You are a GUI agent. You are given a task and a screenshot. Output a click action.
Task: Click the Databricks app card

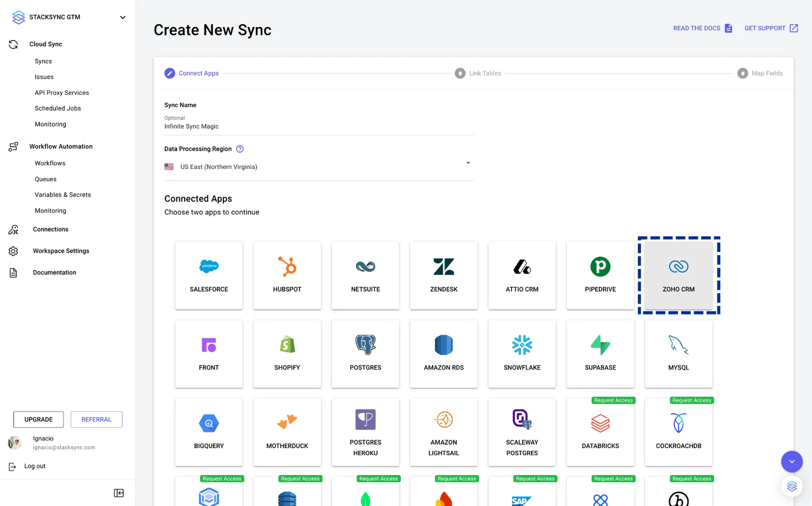click(600, 432)
